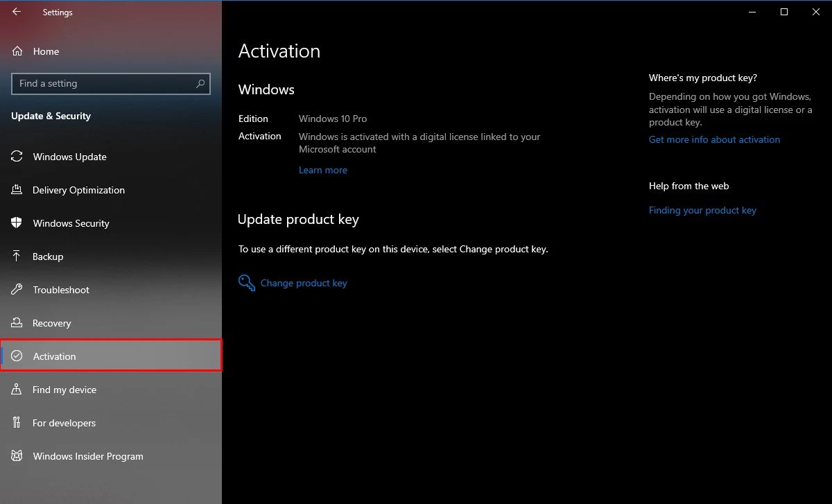The width and height of the screenshot is (832, 504).
Task: Navigate to For developers
Action: [111, 423]
